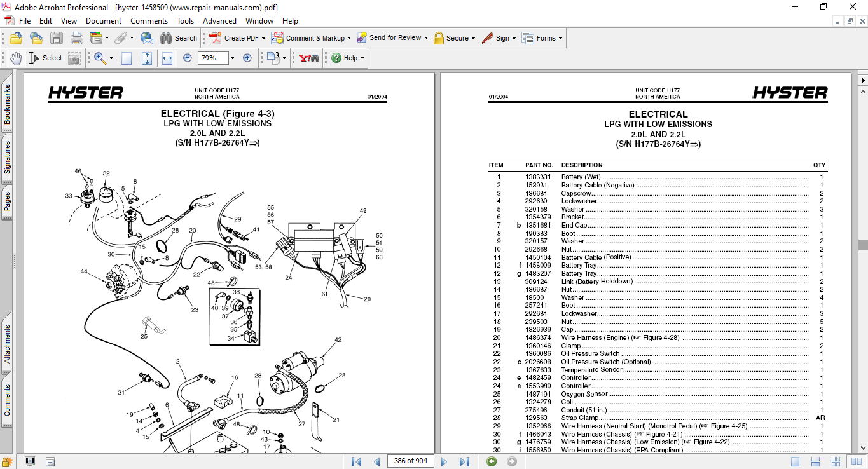Viewport: 868px width, 469px height.
Task: Open the zoom percentage dropdown arrow
Action: [x=232, y=58]
